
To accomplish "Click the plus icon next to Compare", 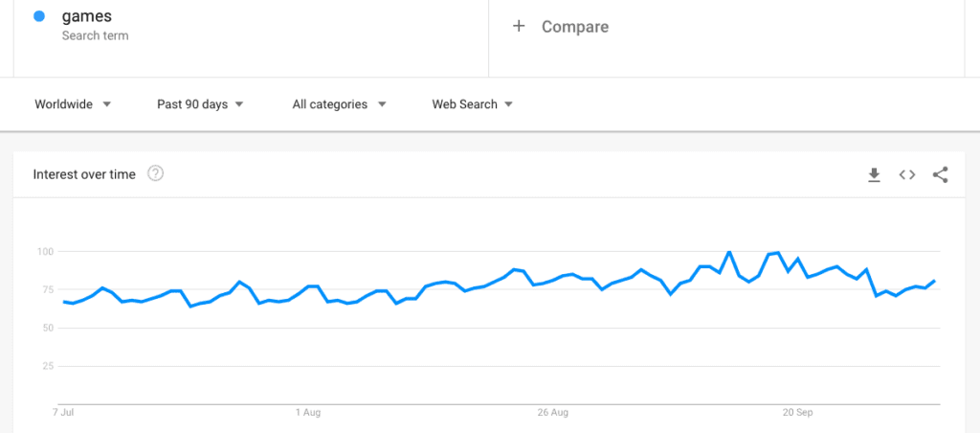I will coord(519,26).
